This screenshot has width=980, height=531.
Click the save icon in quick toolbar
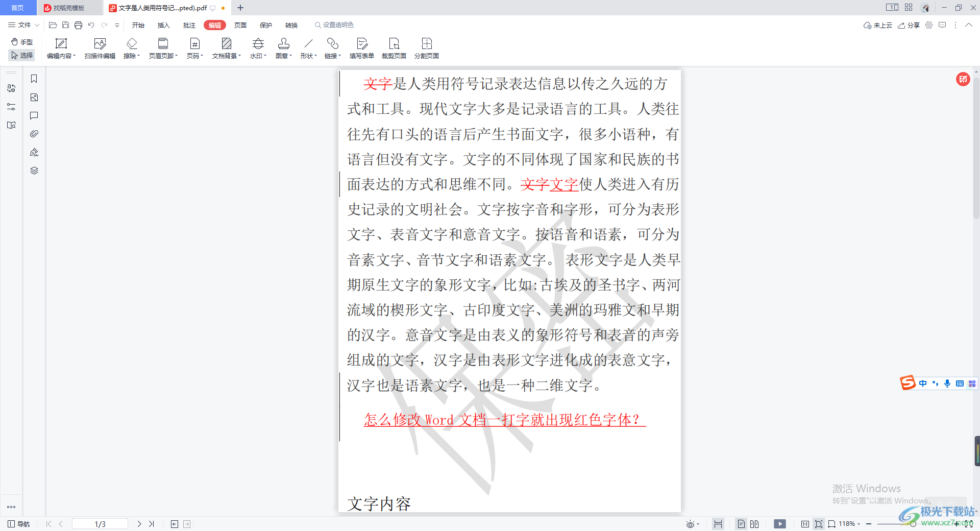pos(65,25)
